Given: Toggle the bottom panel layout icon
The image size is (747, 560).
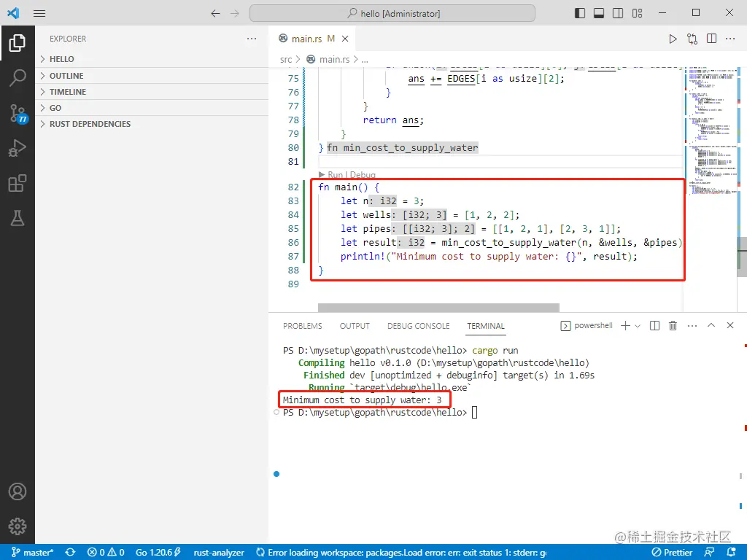Looking at the screenshot, I should tap(599, 13).
